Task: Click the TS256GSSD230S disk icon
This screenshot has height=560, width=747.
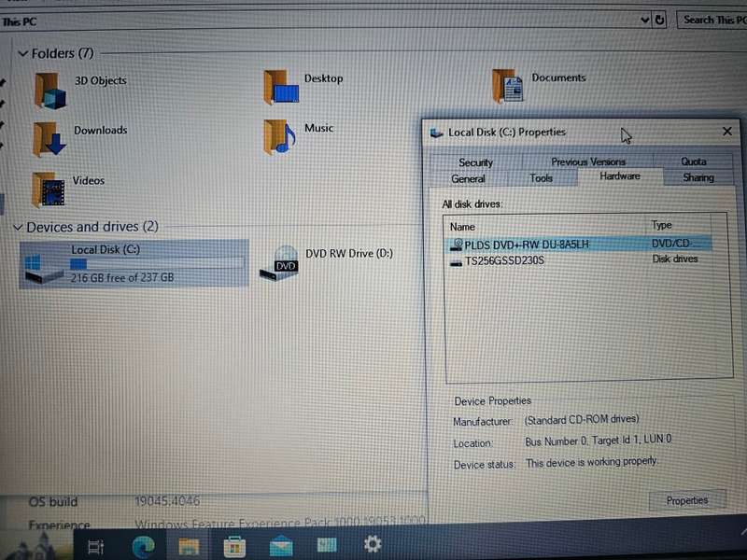Action: tap(457, 262)
